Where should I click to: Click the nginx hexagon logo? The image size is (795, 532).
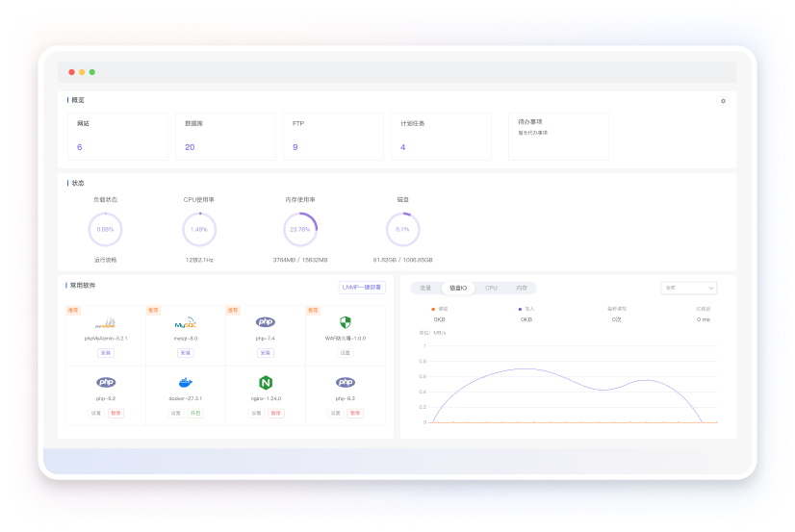[x=266, y=382]
